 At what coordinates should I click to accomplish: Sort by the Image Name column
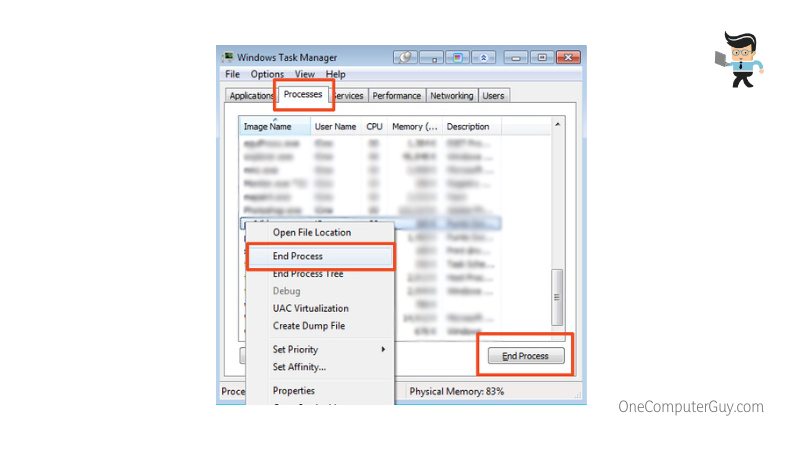pos(274,127)
